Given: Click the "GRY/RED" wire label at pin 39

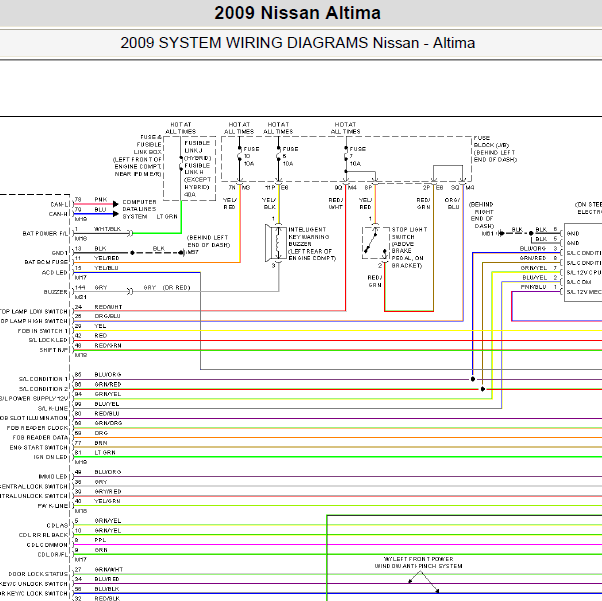Looking at the screenshot, I should [x=108, y=492].
